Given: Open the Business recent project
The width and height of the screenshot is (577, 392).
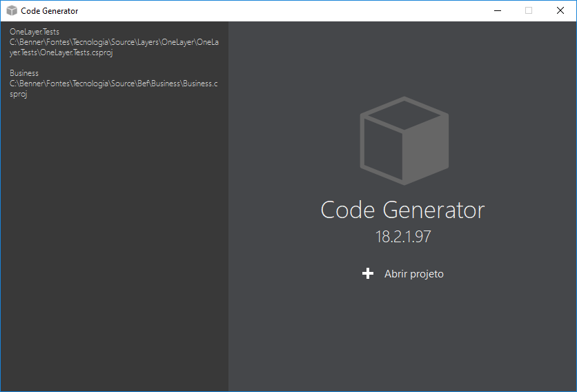Looking at the screenshot, I should (x=24, y=73).
